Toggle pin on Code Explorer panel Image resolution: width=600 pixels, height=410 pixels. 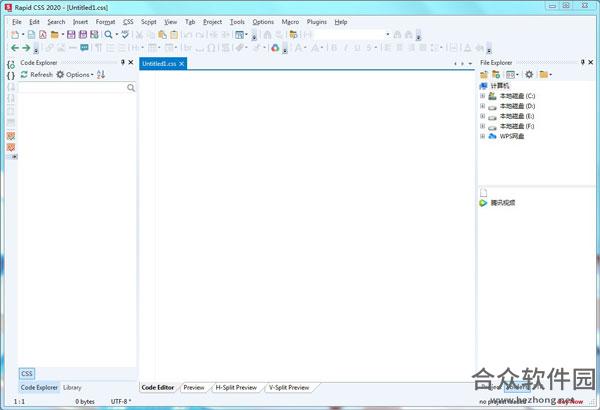(123, 62)
